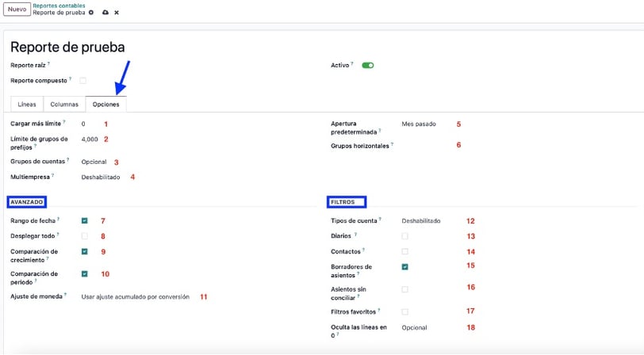This screenshot has width=644, height=355.
Task: Go to Reportes contables breadcrumb link
Action: coord(59,6)
